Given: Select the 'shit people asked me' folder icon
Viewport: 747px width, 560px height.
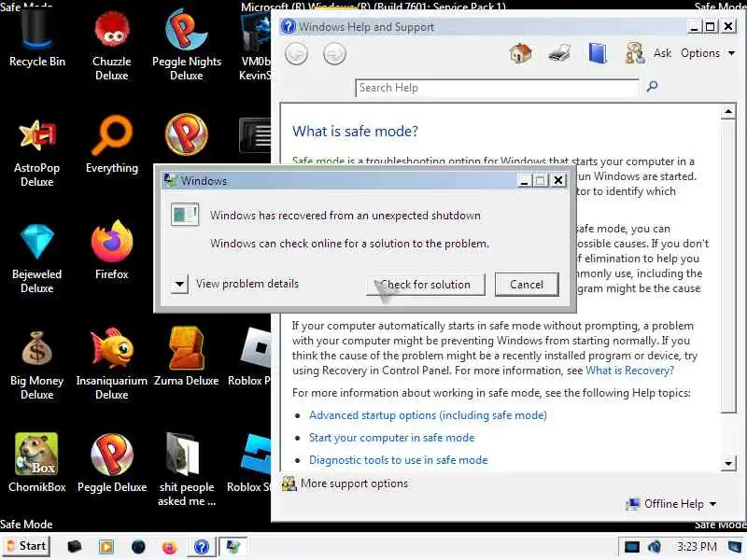Looking at the screenshot, I should pos(186,470).
